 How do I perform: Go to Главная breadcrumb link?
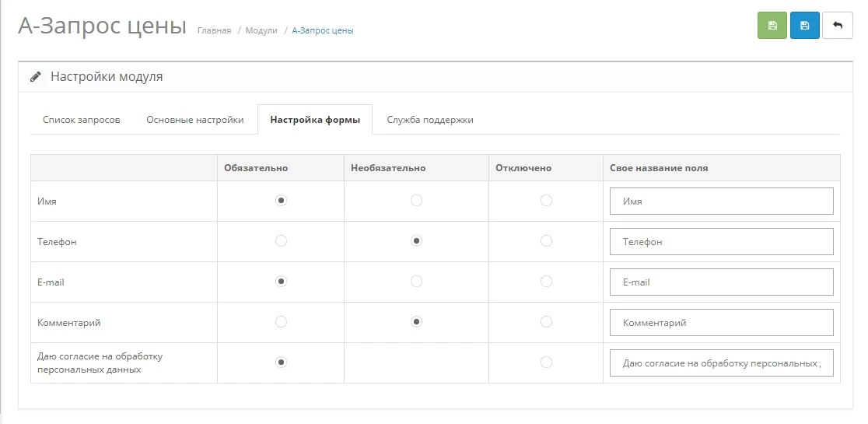214,30
